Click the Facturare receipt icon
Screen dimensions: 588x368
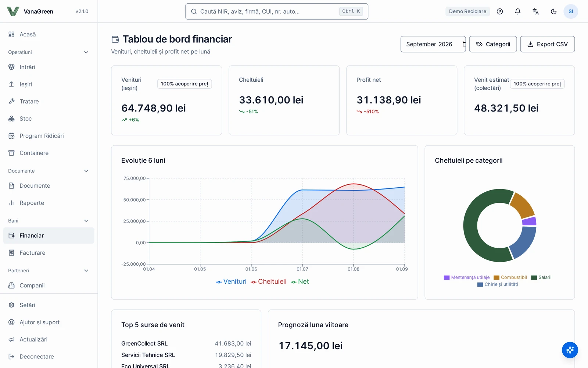click(11, 253)
